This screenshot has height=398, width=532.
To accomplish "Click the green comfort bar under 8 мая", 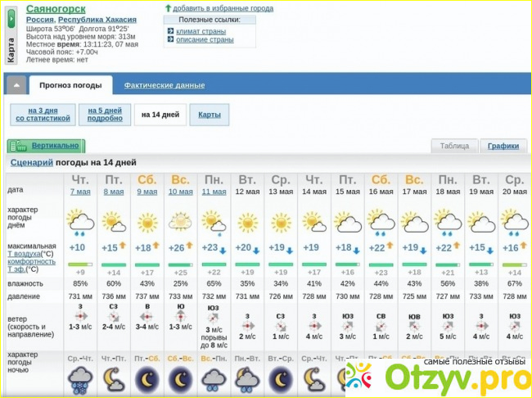I will point(114,264).
